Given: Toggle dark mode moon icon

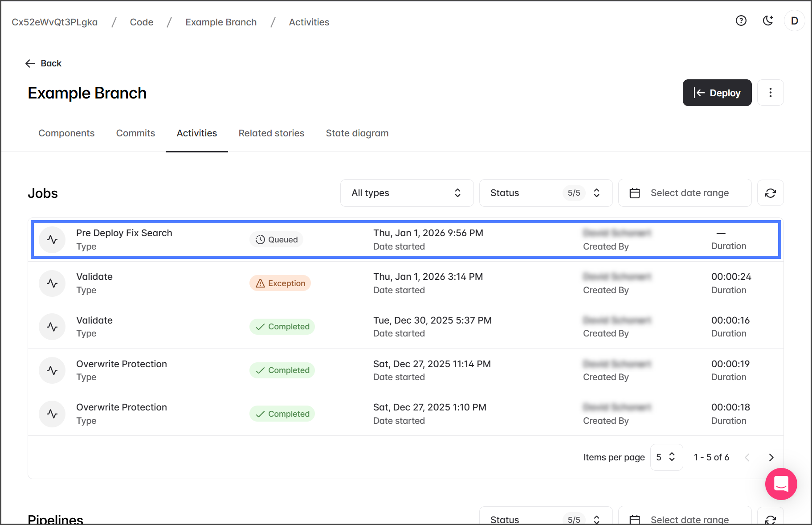Looking at the screenshot, I should (767, 21).
